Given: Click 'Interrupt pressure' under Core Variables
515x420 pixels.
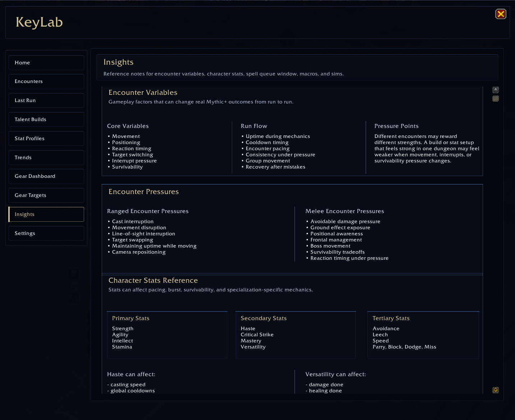Looking at the screenshot, I should [134, 161].
